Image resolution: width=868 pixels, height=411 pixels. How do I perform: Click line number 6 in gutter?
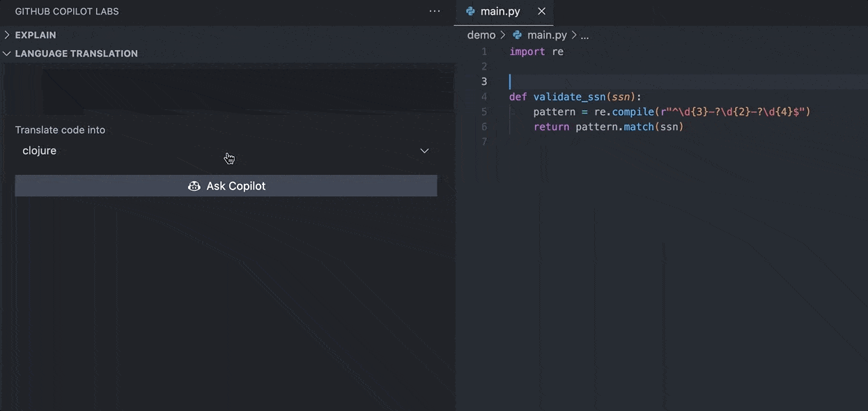coord(484,127)
